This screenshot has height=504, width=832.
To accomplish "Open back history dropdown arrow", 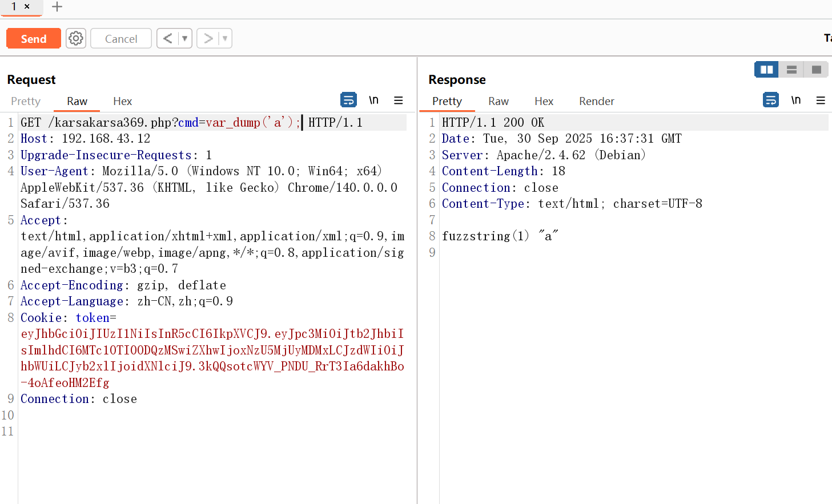I will point(184,38).
